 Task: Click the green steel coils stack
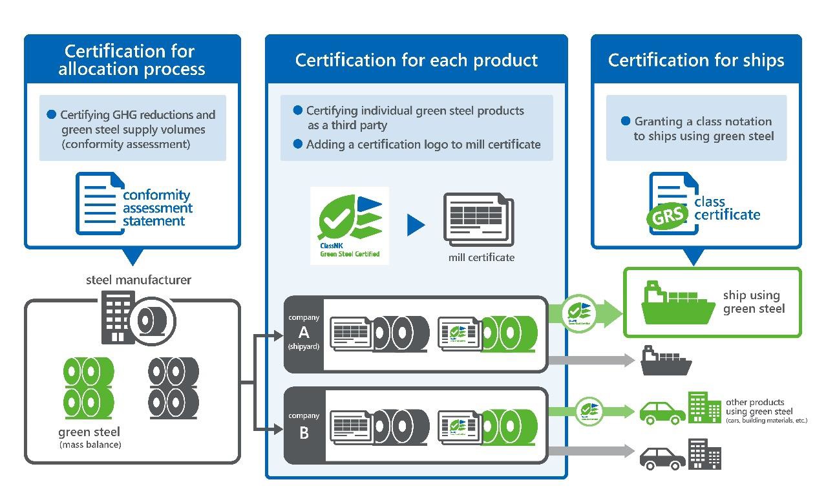tap(89, 387)
